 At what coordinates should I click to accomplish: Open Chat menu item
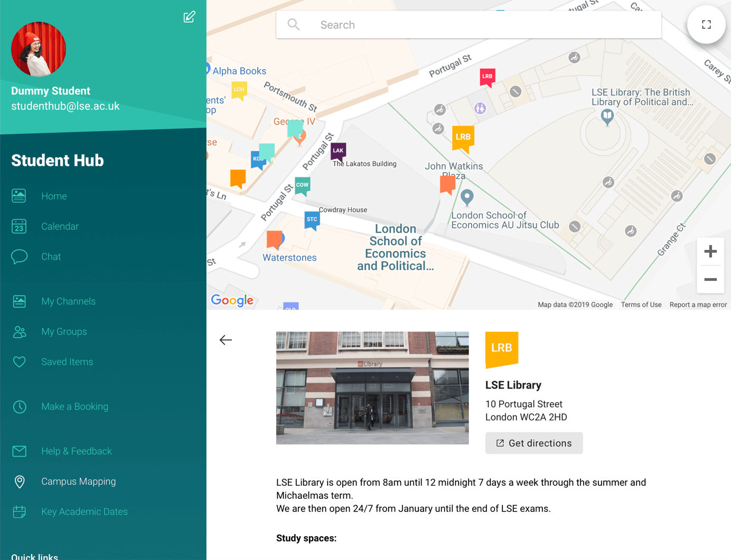[51, 257]
